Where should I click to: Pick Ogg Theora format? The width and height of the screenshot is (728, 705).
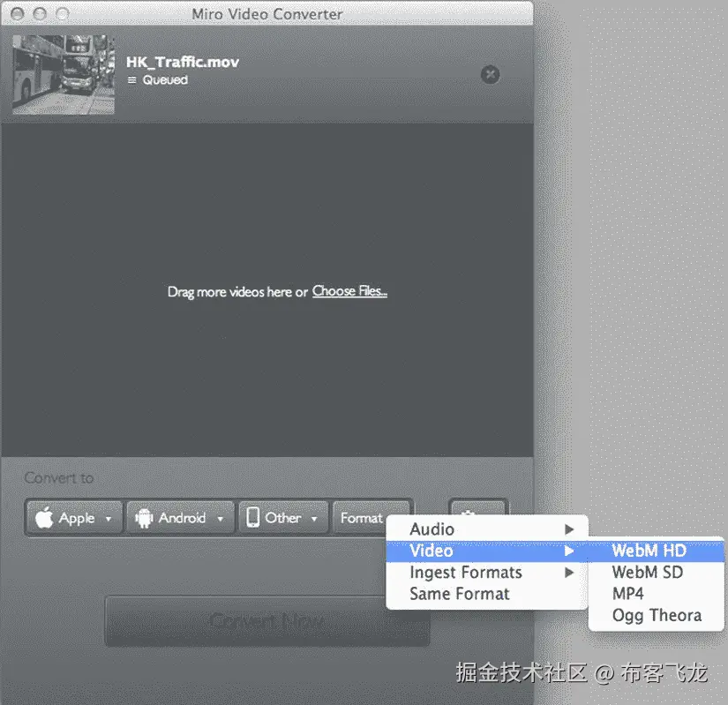click(x=656, y=615)
